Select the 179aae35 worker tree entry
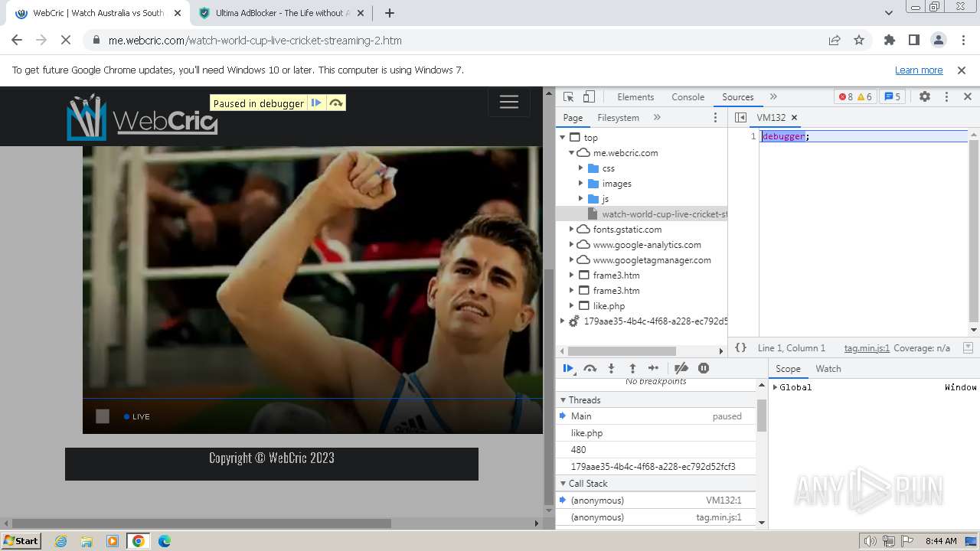Image resolution: width=980 pixels, height=551 pixels. 655,321
